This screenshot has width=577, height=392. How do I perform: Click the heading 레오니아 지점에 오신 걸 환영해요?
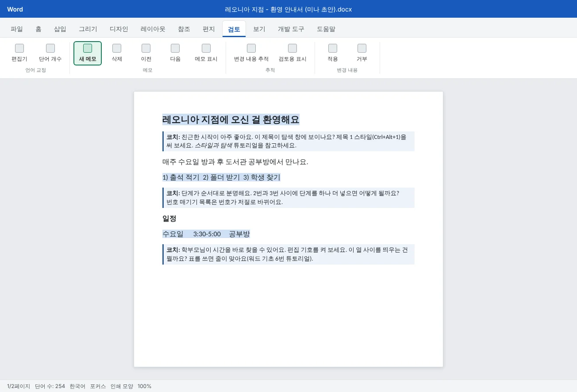coord(231,119)
